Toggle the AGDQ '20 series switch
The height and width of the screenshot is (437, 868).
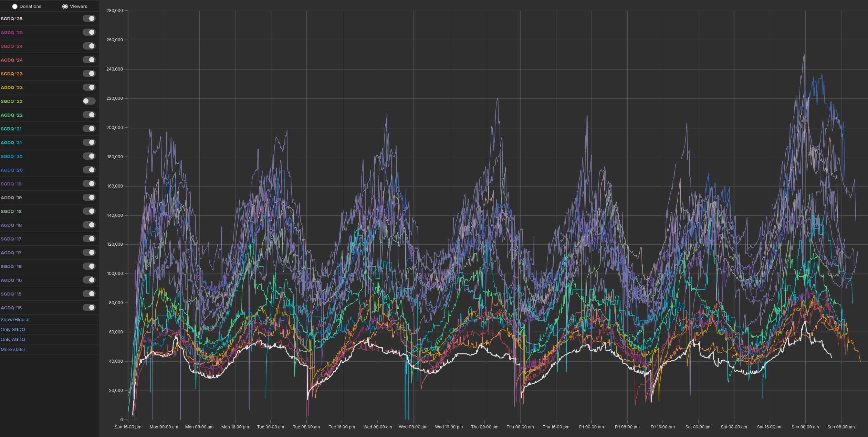[x=89, y=170]
